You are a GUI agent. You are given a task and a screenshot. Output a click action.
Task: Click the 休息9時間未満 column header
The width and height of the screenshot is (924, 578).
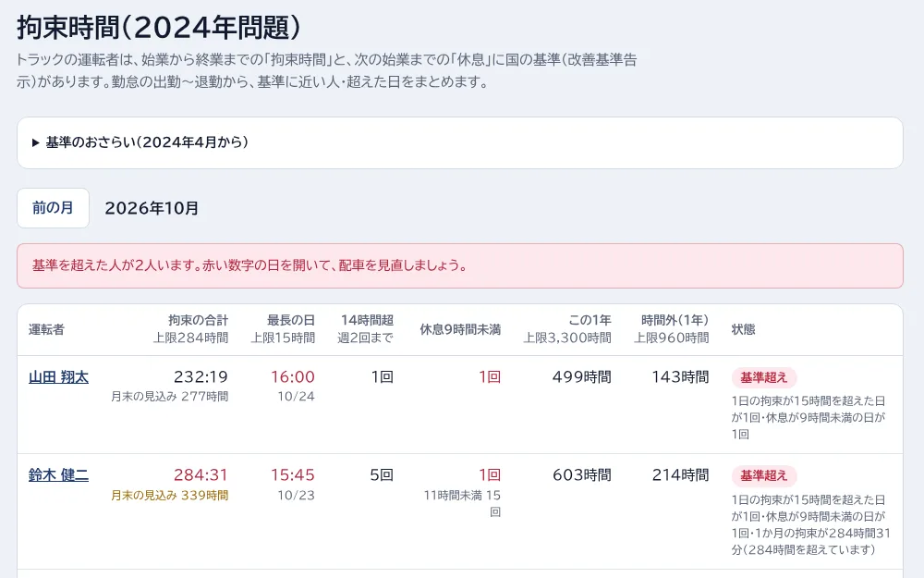pos(460,330)
